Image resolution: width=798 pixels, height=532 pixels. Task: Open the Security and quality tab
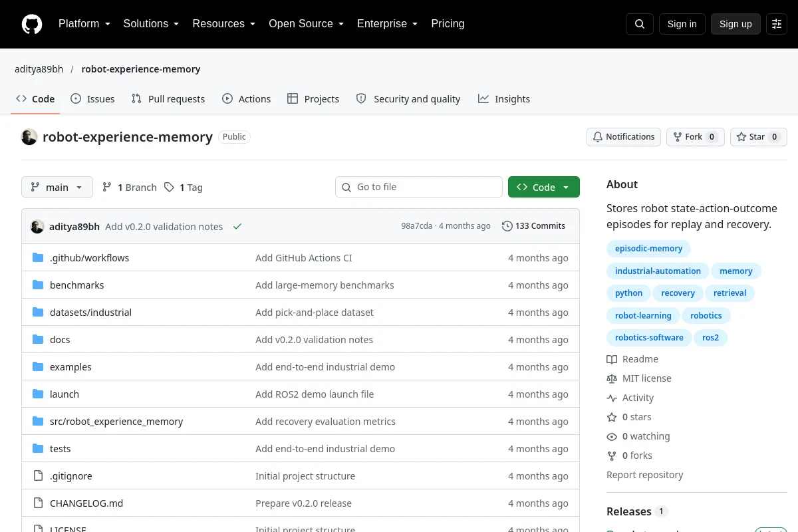pos(408,98)
